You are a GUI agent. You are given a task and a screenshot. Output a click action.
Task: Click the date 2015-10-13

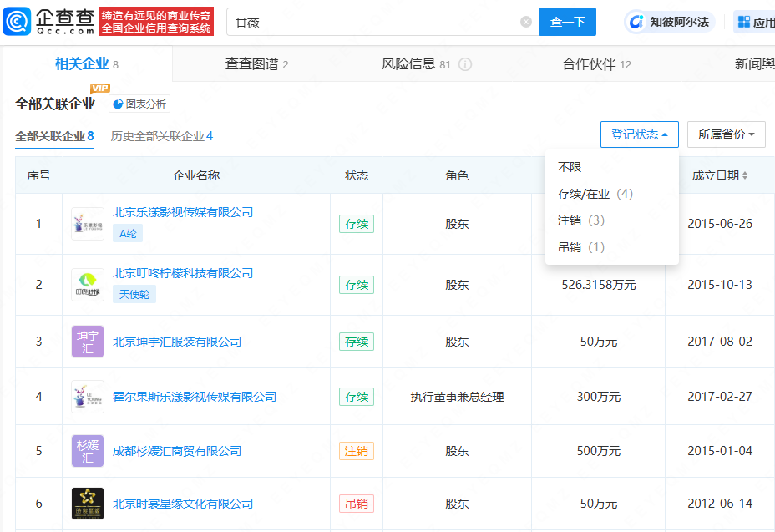coord(720,285)
